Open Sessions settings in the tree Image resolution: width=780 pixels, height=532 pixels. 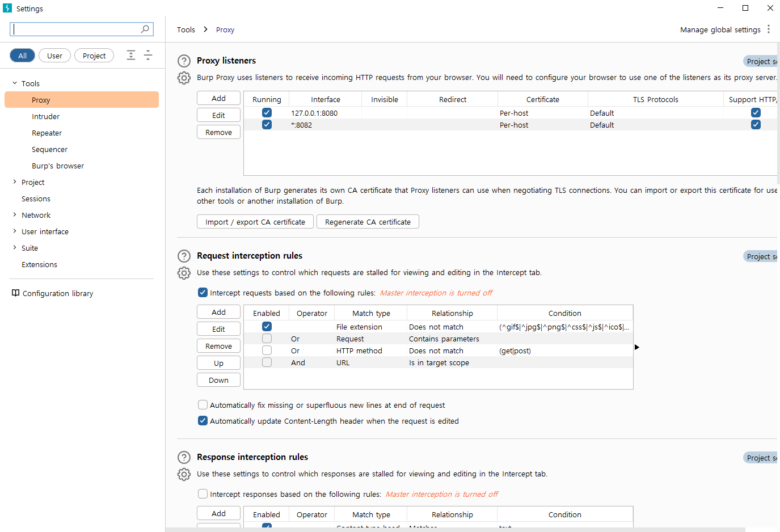[36, 199]
